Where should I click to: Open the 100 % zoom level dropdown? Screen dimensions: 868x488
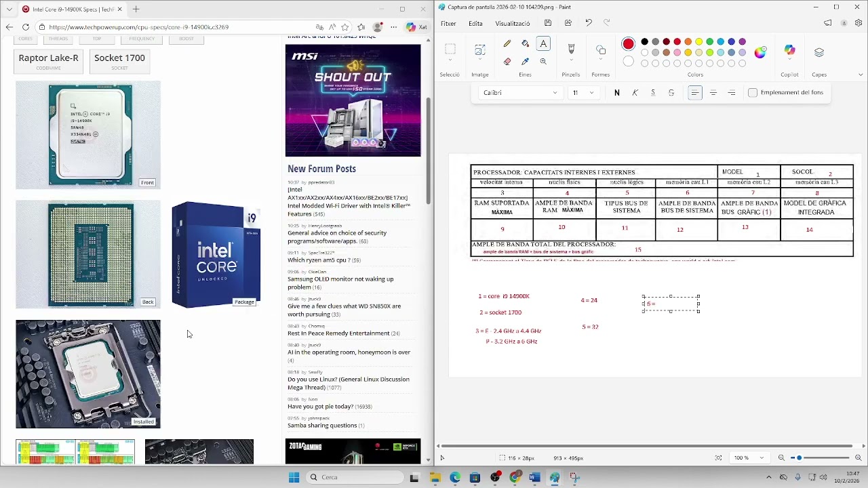749,458
